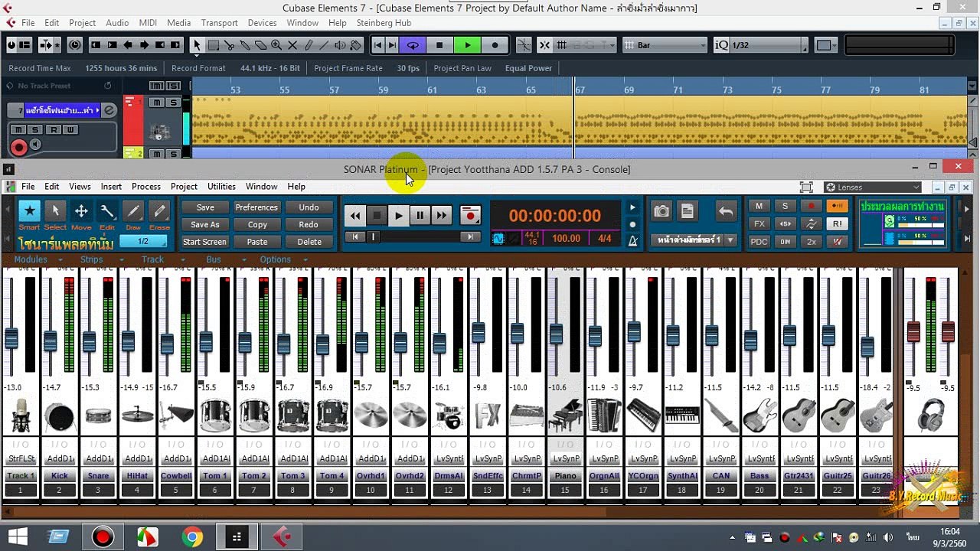Open the SONAR Process menu
Screen dimensions: 980x551
point(145,187)
